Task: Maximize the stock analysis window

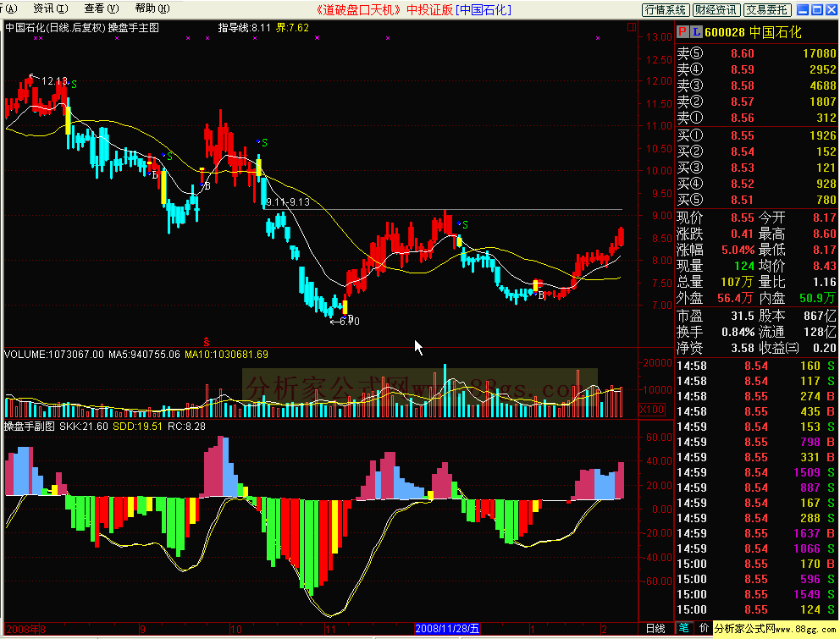Action: (x=817, y=9)
